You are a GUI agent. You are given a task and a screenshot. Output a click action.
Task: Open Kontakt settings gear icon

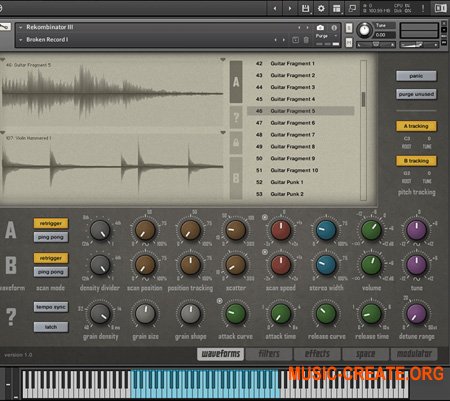pyautogui.click(x=321, y=8)
